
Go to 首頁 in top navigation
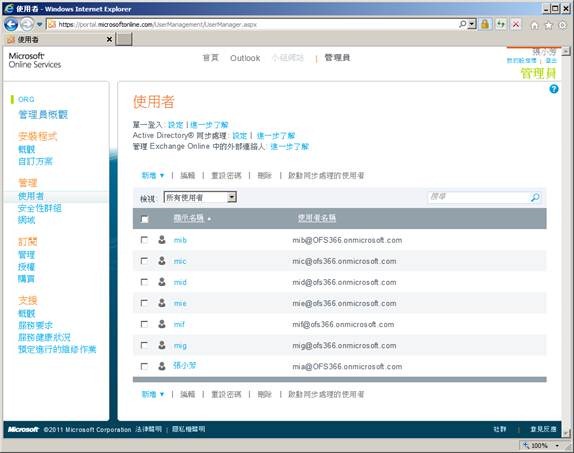(210, 58)
